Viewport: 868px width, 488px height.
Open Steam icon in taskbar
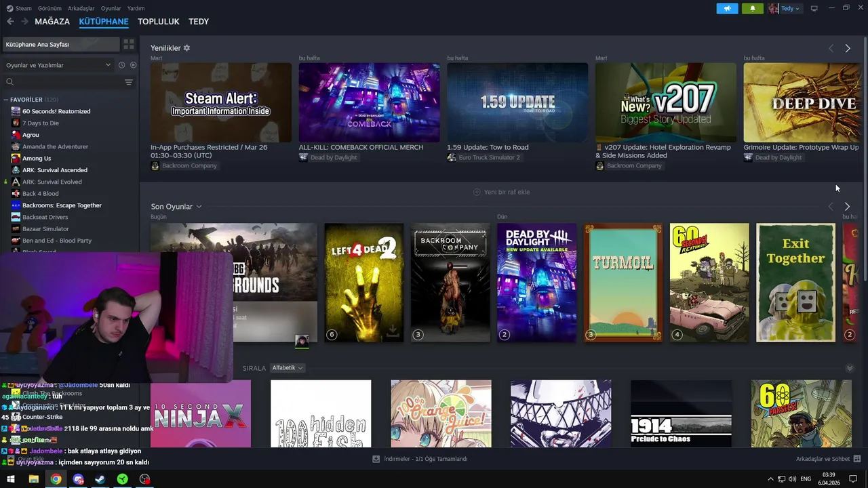coord(100,479)
